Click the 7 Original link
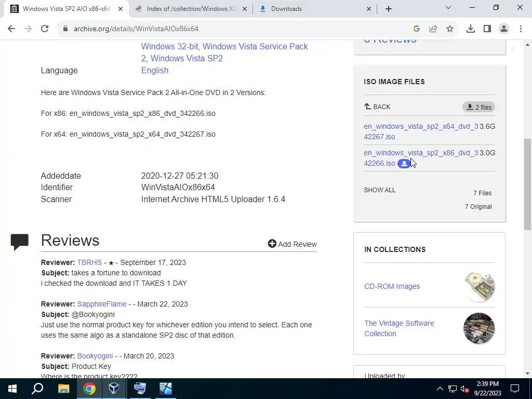The width and height of the screenshot is (532, 399). click(x=478, y=207)
